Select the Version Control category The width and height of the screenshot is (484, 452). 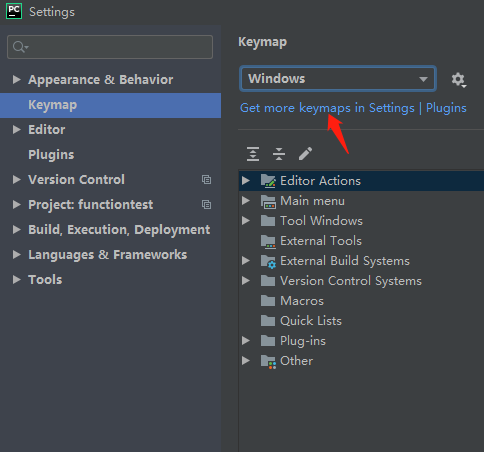click(76, 180)
